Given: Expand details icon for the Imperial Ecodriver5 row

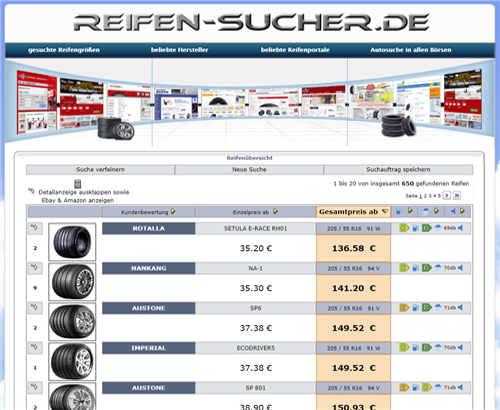Looking at the screenshot, I should [x=34, y=348].
